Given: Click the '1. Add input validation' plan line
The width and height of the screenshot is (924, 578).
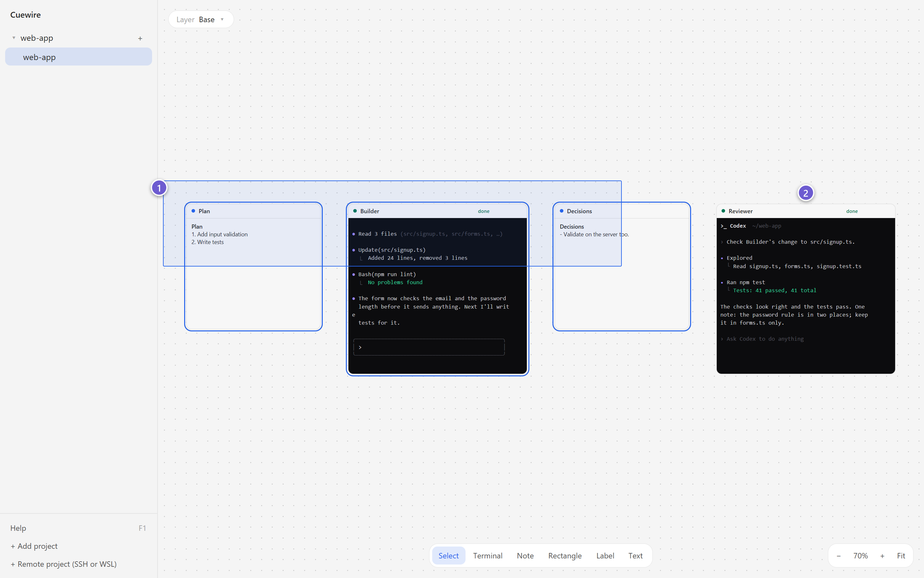Looking at the screenshot, I should pos(219,234).
